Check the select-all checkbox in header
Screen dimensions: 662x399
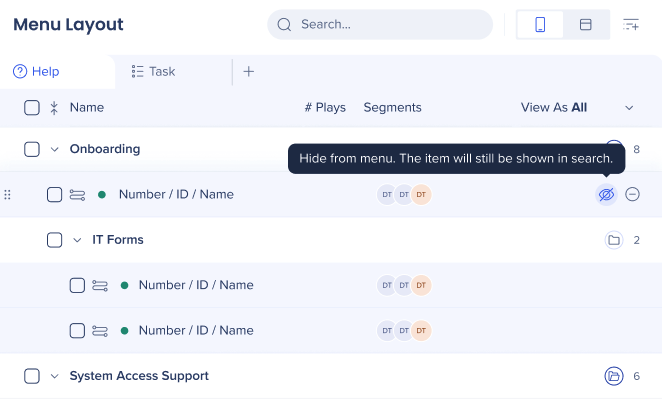(x=32, y=108)
